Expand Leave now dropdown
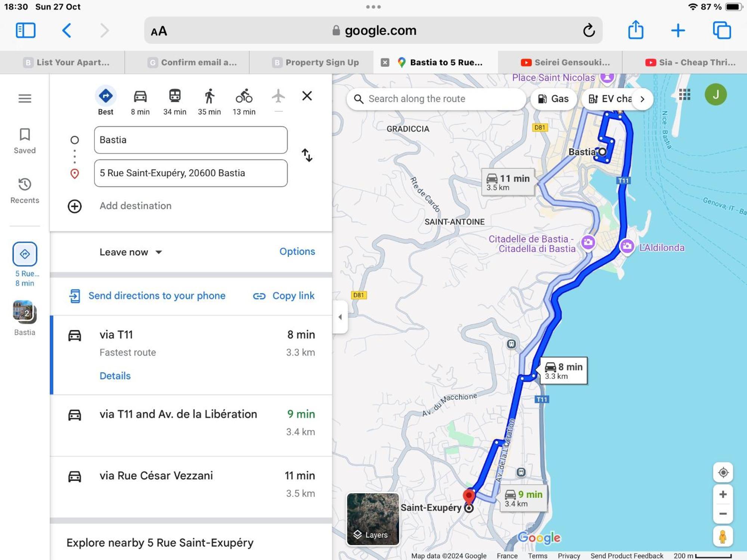 [131, 252]
